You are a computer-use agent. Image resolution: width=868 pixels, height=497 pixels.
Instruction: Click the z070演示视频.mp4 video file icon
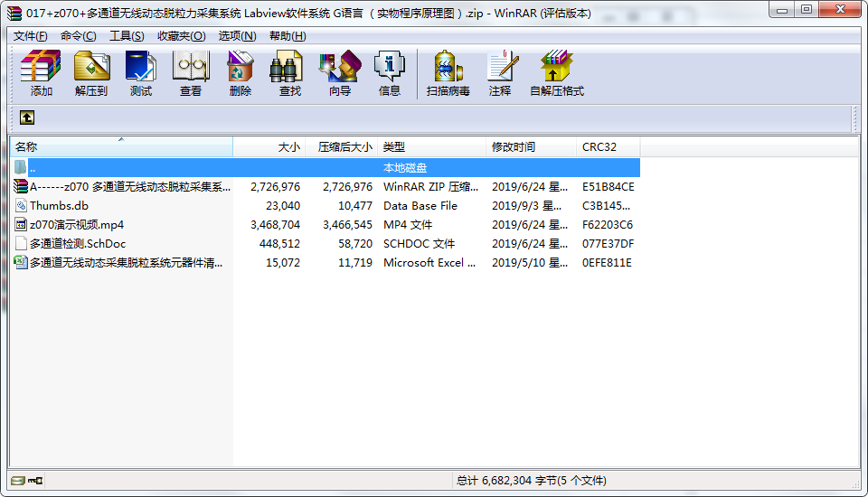21,225
